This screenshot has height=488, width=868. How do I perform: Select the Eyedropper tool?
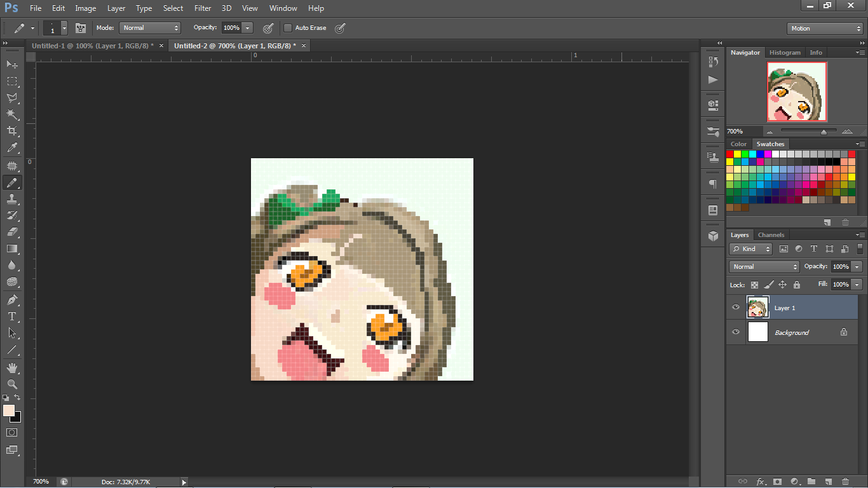tap(12, 147)
